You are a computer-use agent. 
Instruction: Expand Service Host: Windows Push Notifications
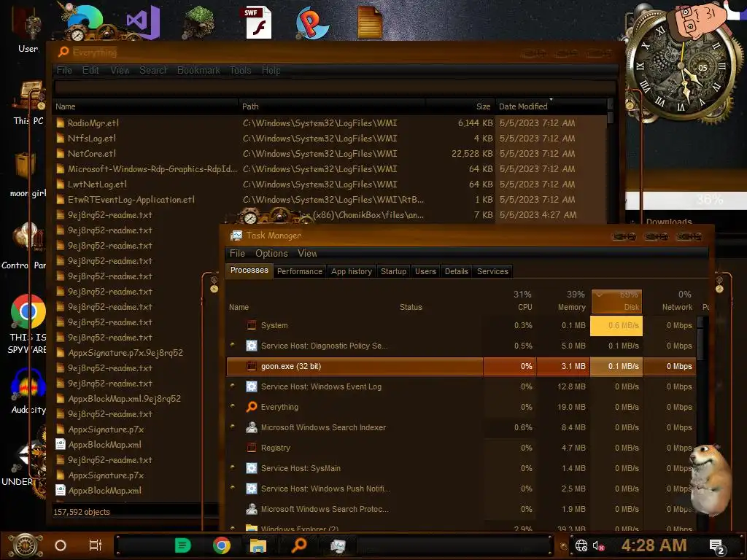(233, 488)
